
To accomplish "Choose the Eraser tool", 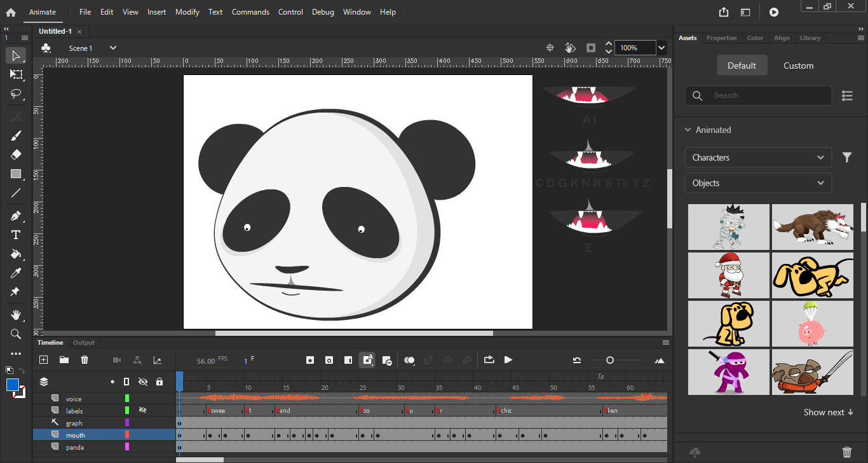I will (x=16, y=154).
